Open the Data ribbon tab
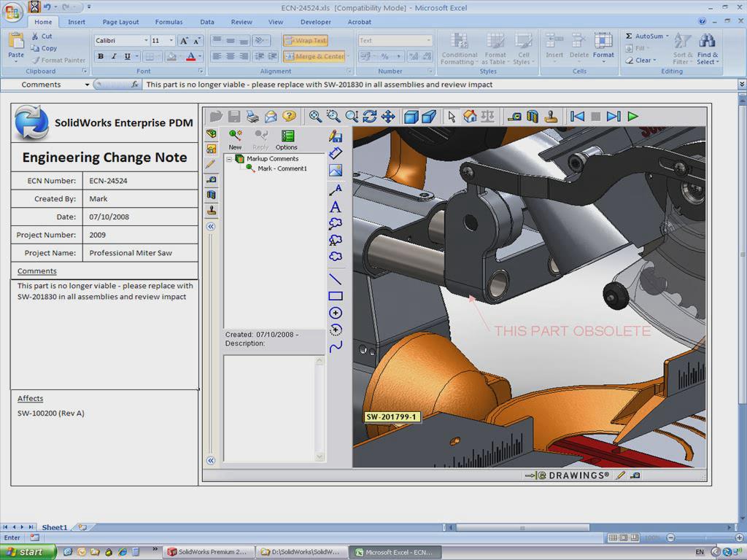Viewport: 747px width, 560px height. click(x=206, y=22)
